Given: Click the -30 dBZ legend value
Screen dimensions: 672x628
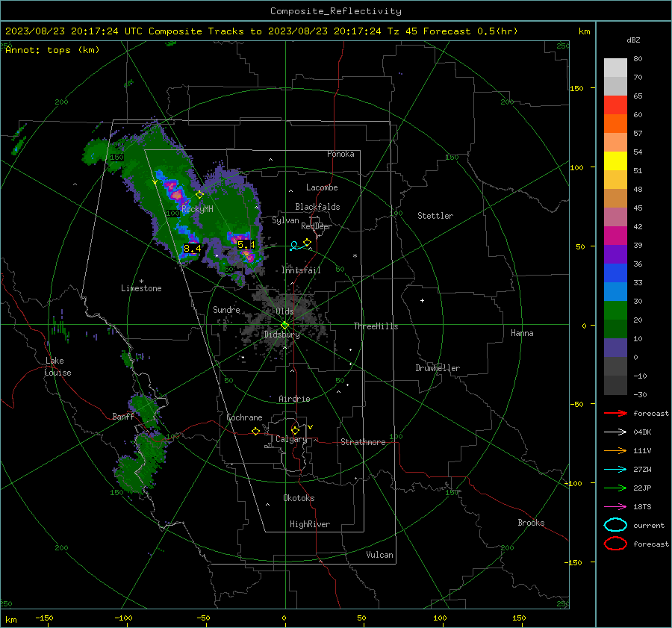Looking at the screenshot, I should click(640, 394).
